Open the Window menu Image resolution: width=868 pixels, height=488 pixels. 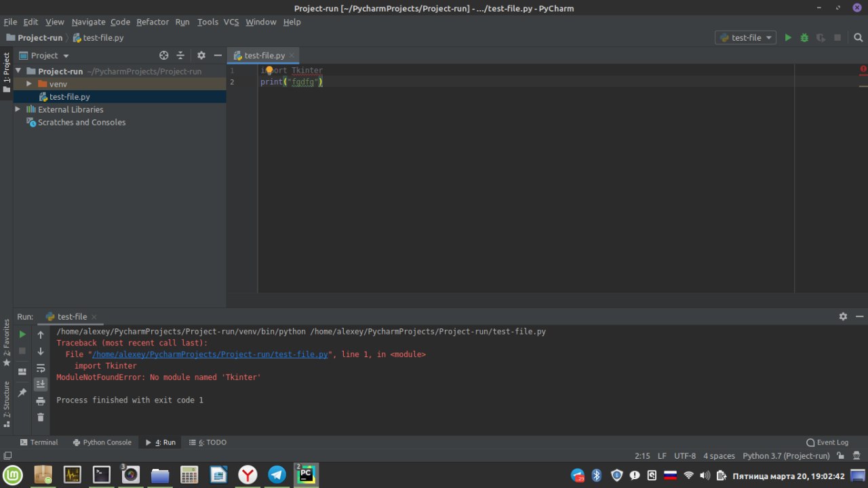[261, 22]
